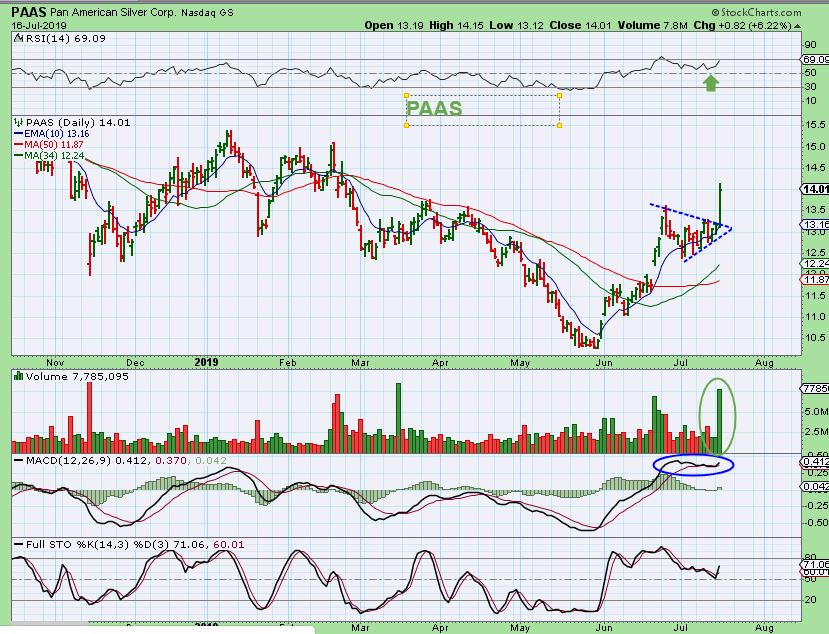This screenshot has height=634, width=829.
Task: Click the 13.16 EMA tag on the right axis
Action: click(815, 225)
